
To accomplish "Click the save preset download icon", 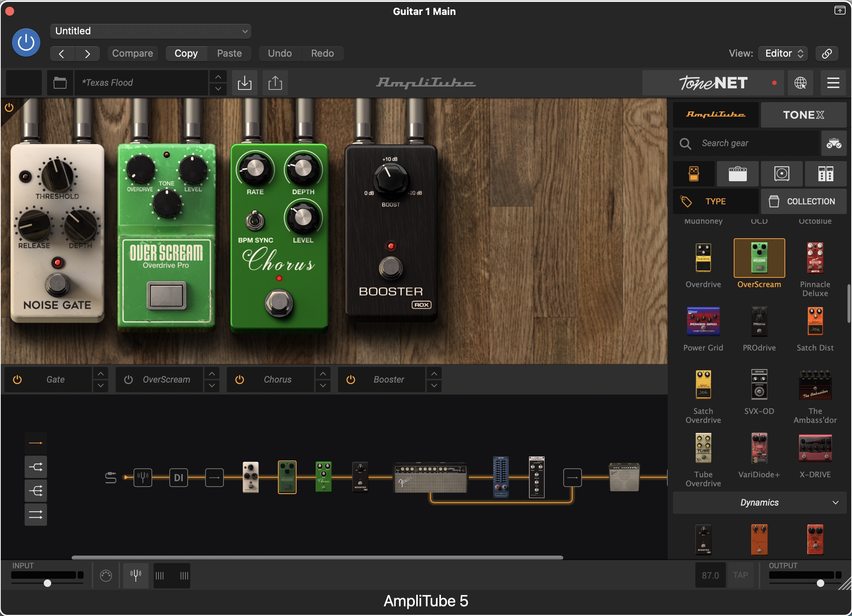I will 245,83.
